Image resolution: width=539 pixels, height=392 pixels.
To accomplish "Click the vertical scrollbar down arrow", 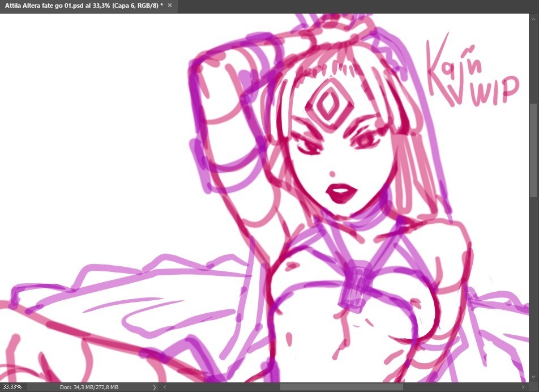I will (533, 377).
